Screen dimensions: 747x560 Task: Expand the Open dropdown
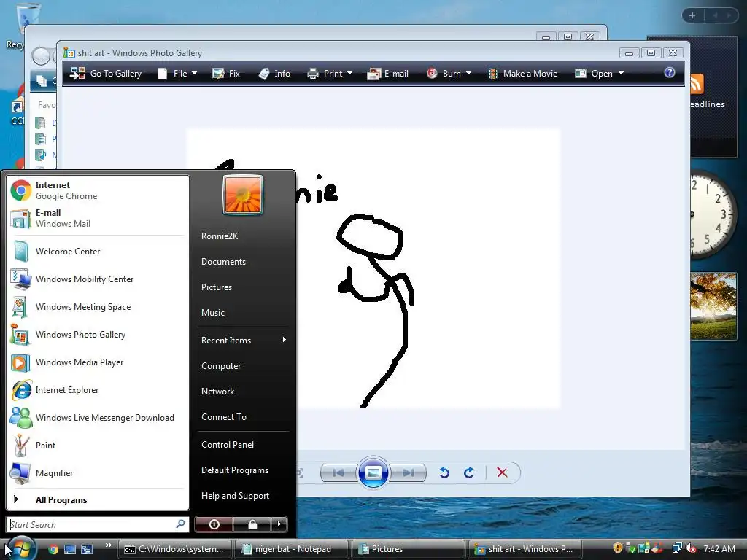coord(621,74)
